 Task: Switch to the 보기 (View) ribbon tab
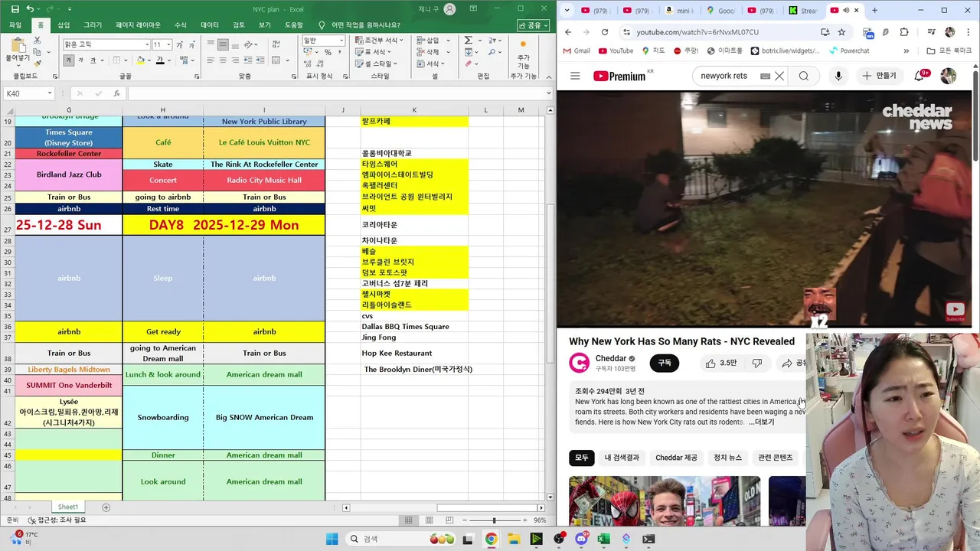[264, 25]
